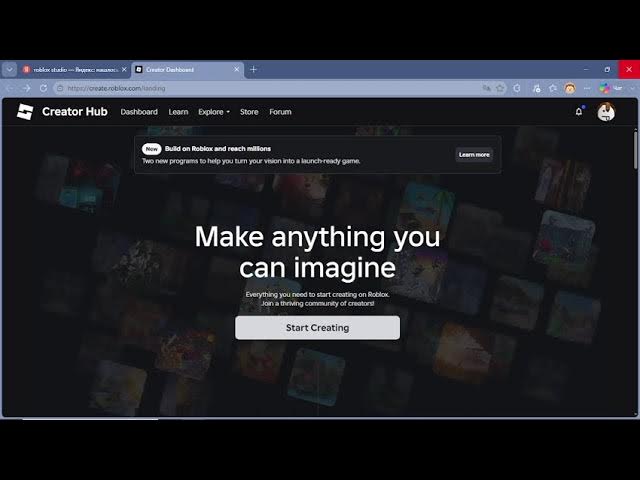Open the colorful Copilot chat icon

604,88
